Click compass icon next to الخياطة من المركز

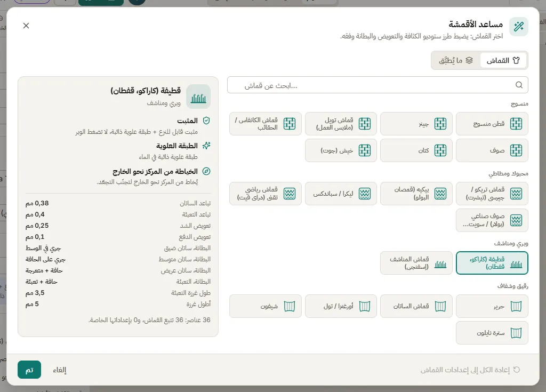coord(206,171)
